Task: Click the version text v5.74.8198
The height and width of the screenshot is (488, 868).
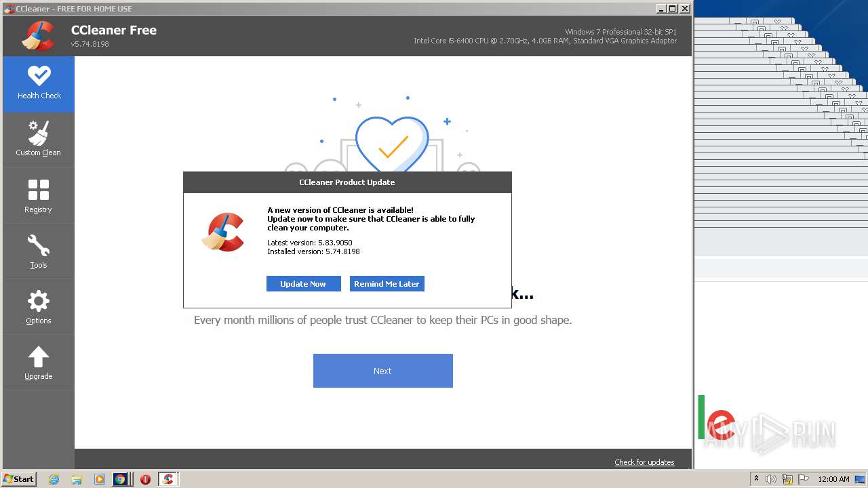Action: [x=90, y=44]
